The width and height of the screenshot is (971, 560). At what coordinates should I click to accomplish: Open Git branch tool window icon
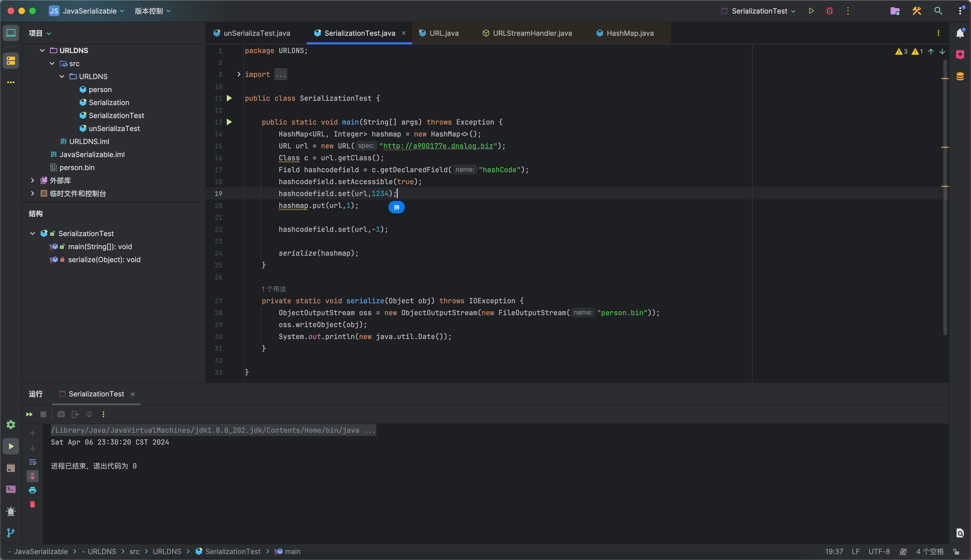click(x=11, y=533)
